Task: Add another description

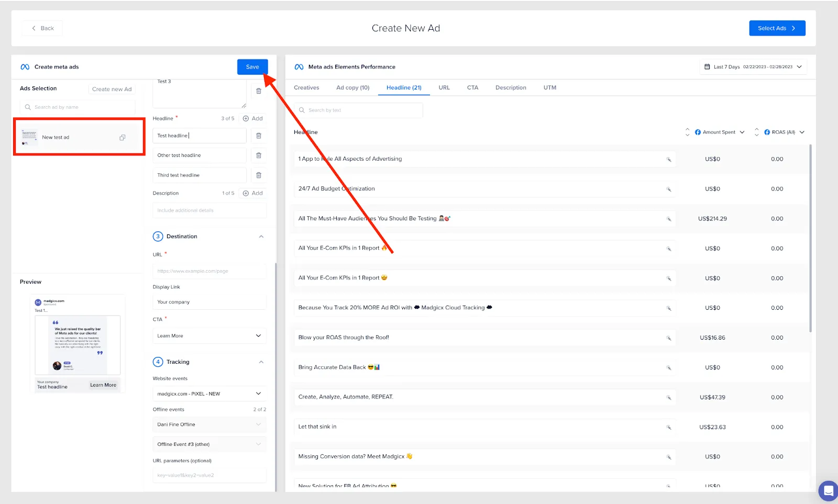Action: click(253, 193)
